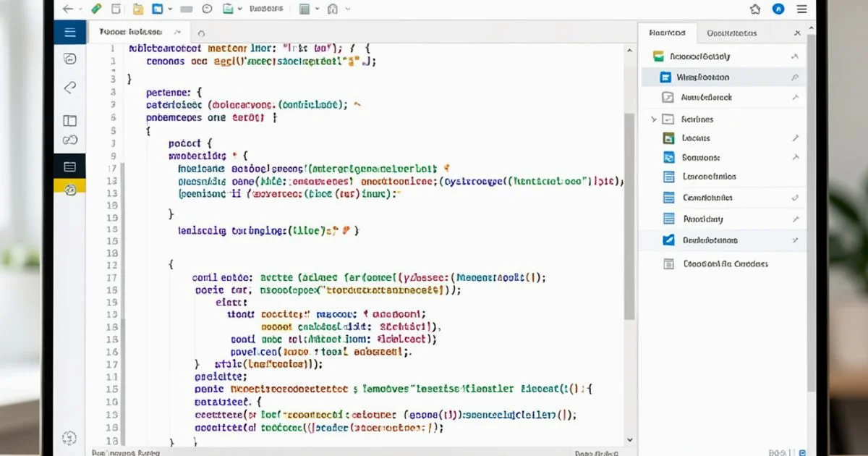Expand the chevron beside the gray folder item
Image resolution: width=868 pixels, height=456 pixels.
click(654, 119)
